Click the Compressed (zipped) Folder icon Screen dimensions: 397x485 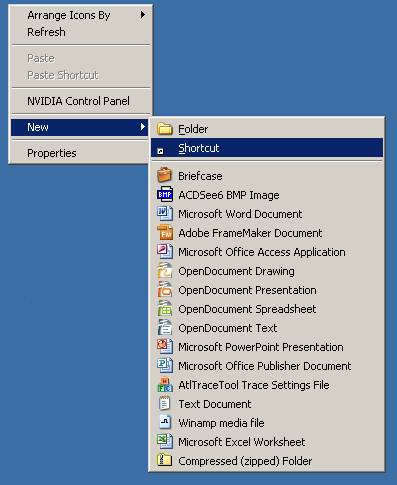(165, 460)
